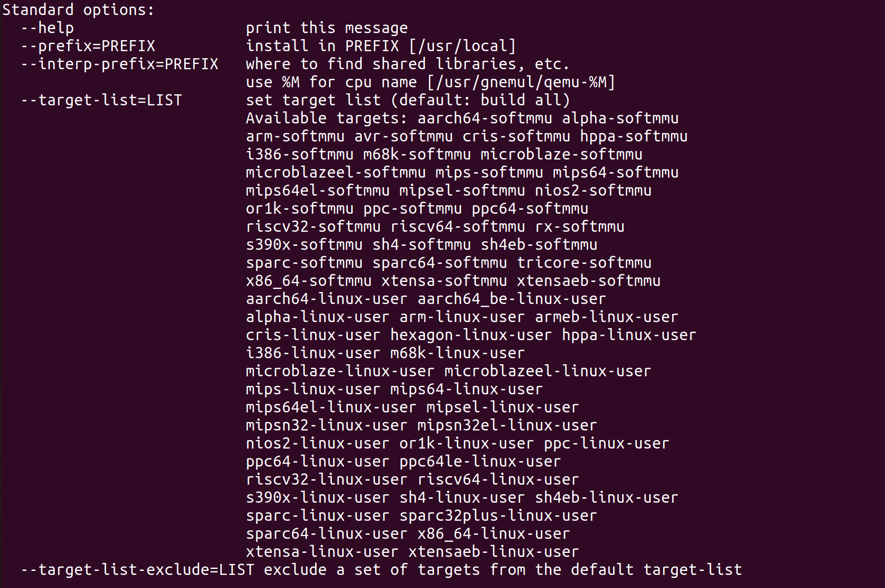Click the xtensaeb-linux-user target
885x588 pixels.
coord(494,552)
